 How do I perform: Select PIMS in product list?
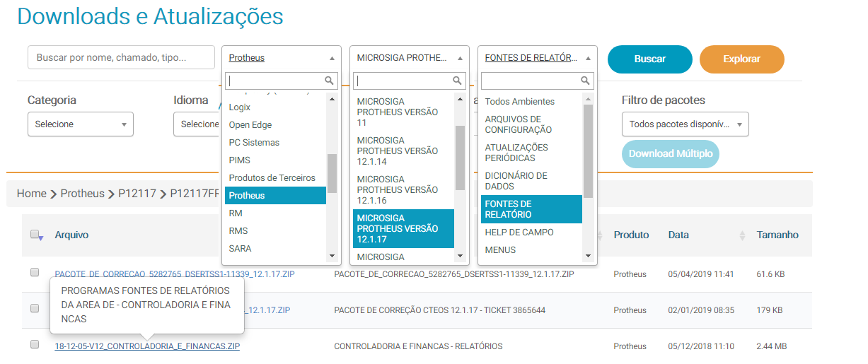coord(276,160)
